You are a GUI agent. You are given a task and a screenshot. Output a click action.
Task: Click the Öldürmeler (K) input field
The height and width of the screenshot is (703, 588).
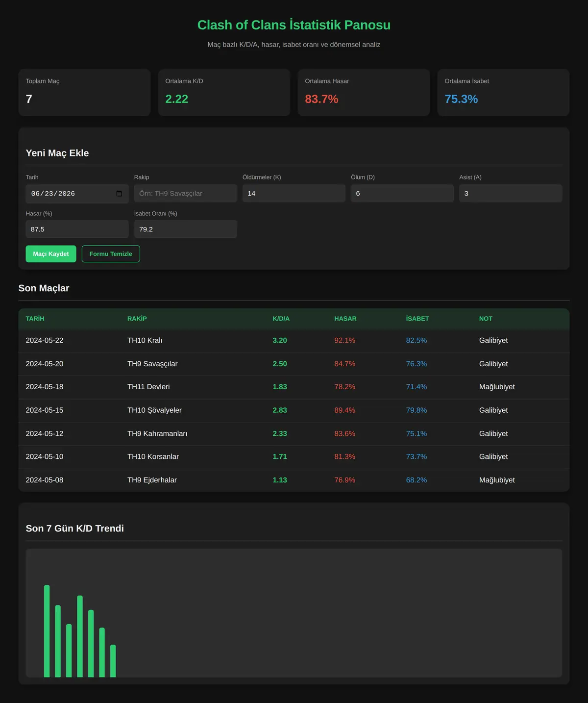point(294,194)
